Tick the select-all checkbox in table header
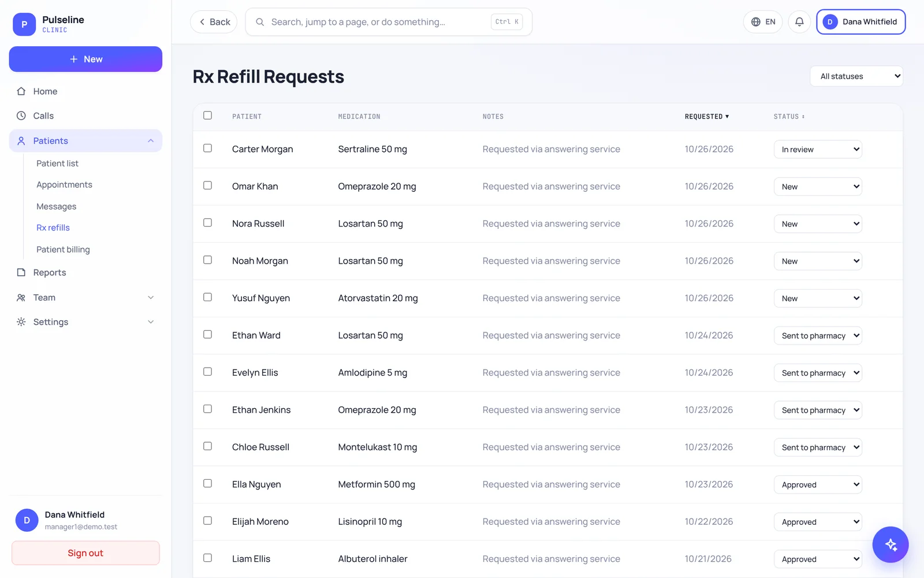The image size is (924, 578). 207,116
